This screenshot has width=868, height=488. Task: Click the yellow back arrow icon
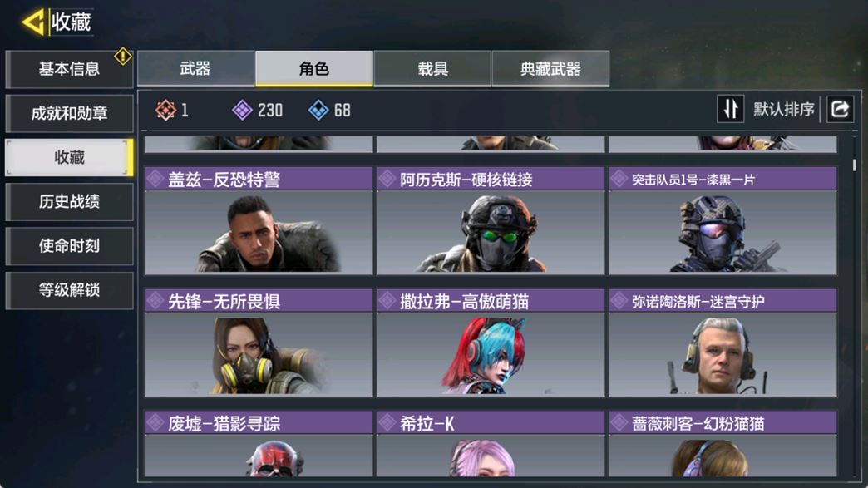tap(32, 22)
